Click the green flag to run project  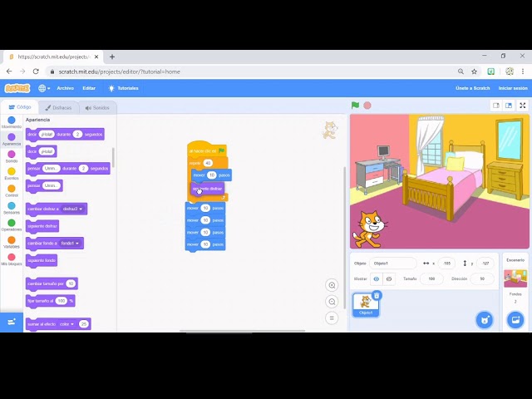coord(355,106)
